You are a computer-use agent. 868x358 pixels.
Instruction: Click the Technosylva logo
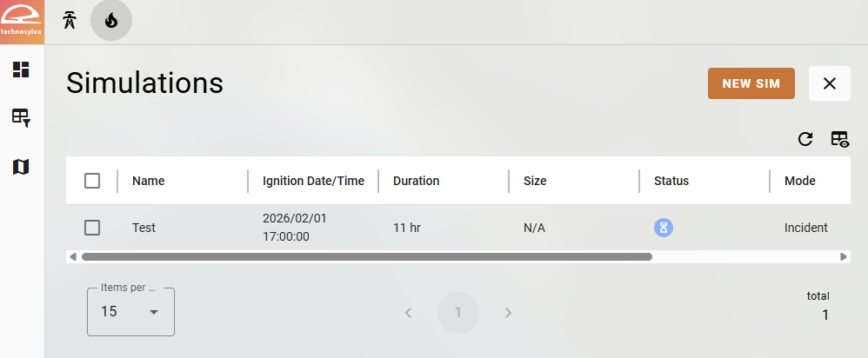pos(22,22)
